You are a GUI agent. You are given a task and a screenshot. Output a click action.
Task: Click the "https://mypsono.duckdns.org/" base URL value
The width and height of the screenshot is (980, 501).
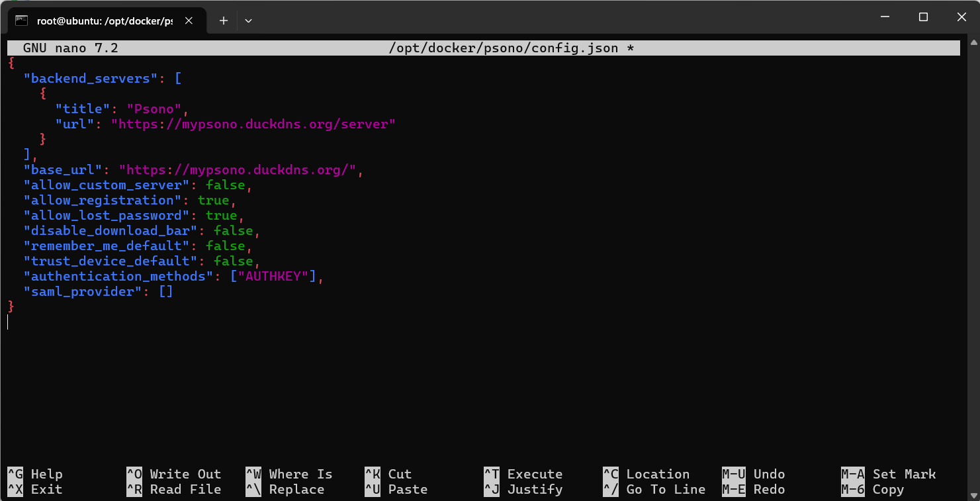(x=238, y=169)
